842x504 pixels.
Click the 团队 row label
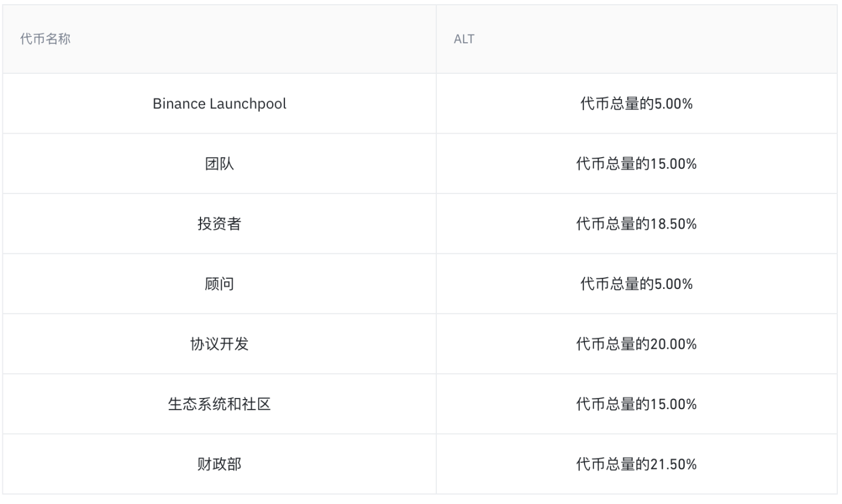pyautogui.click(x=219, y=164)
